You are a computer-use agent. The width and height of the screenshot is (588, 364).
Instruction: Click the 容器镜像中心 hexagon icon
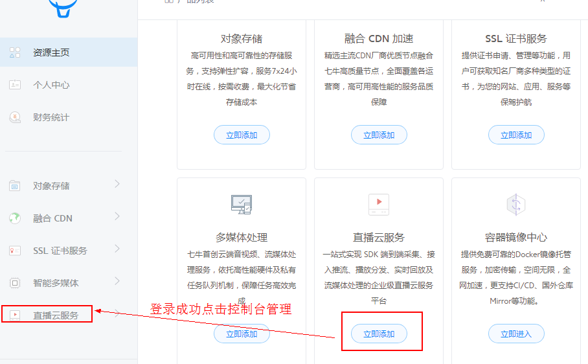[515, 205]
